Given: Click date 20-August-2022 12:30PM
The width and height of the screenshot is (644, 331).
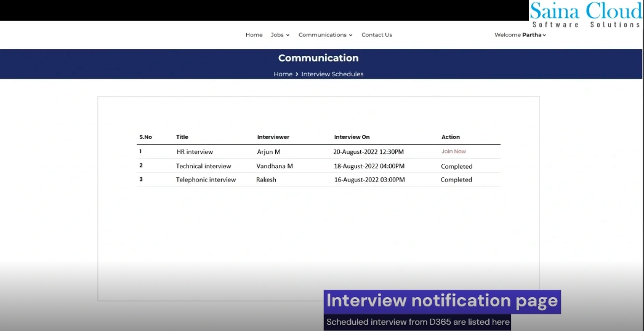Looking at the screenshot, I should (x=368, y=152).
